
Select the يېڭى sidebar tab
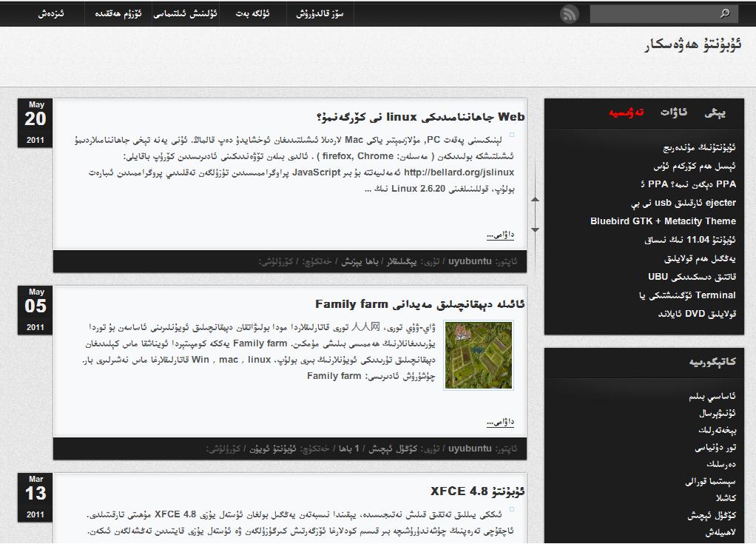click(x=715, y=113)
